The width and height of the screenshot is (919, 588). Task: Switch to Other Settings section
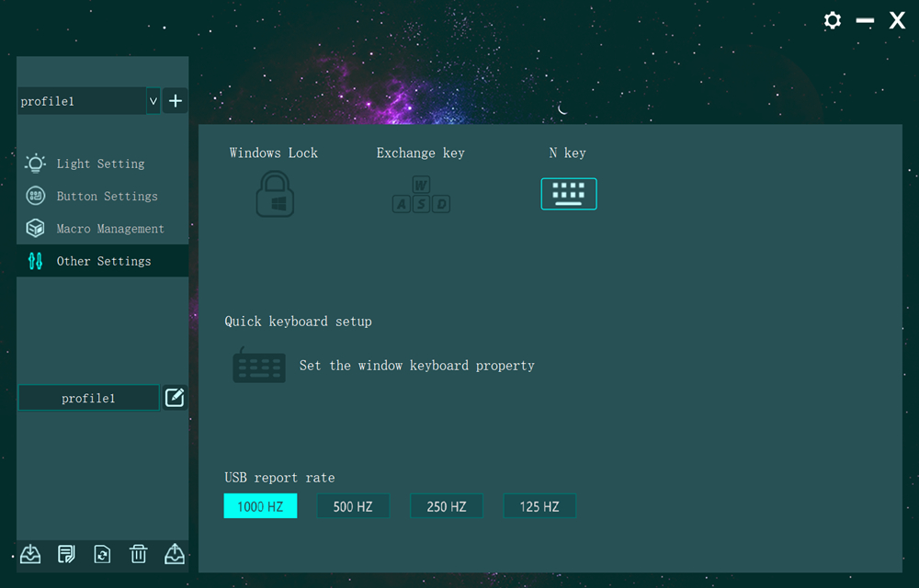tap(104, 261)
